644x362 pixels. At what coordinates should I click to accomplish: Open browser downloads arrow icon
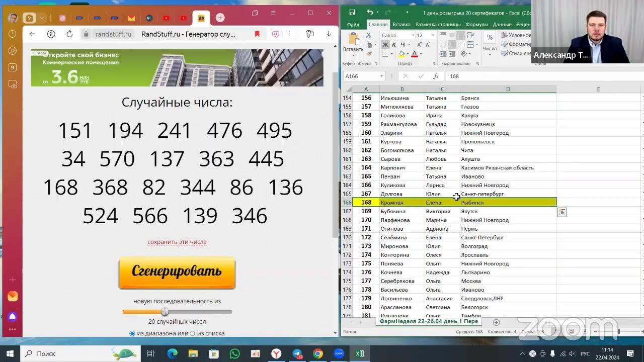tap(329, 34)
